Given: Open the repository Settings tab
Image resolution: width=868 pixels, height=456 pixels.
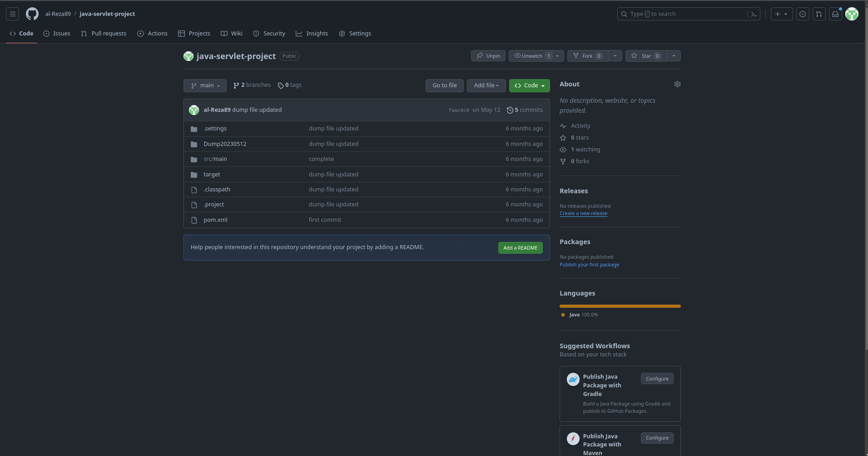Looking at the screenshot, I should click(x=355, y=34).
